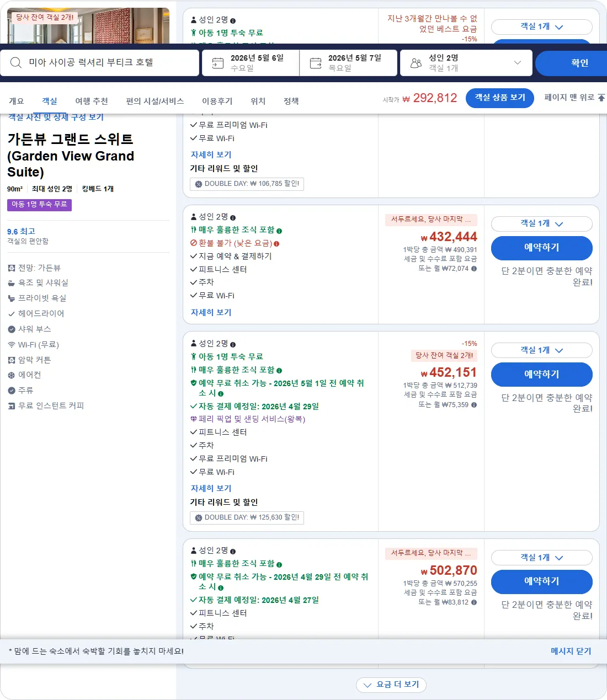Click the 확인 search button
Screen dimensions: 607x700
coord(571,63)
